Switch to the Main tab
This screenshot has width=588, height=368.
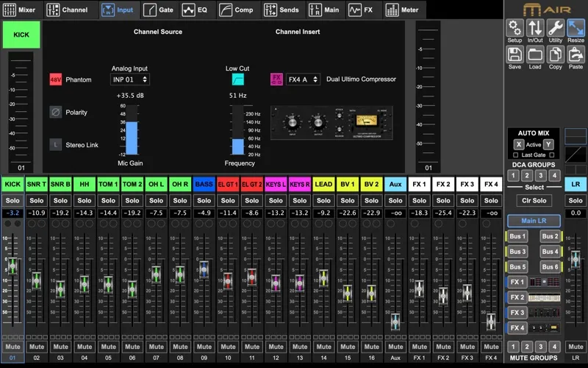(x=324, y=10)
